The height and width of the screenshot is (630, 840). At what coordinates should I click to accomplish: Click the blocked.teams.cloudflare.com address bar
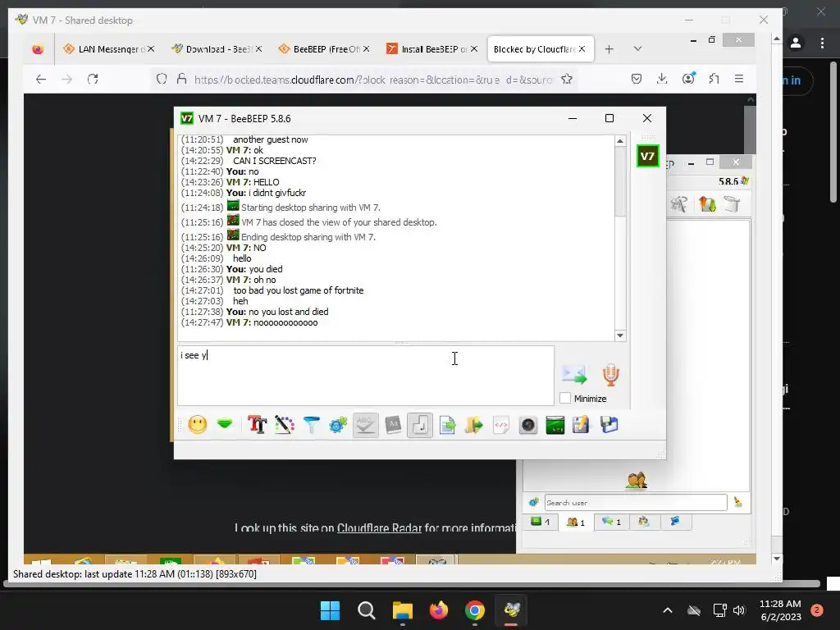pyautogui.click(x=372, y=80)
